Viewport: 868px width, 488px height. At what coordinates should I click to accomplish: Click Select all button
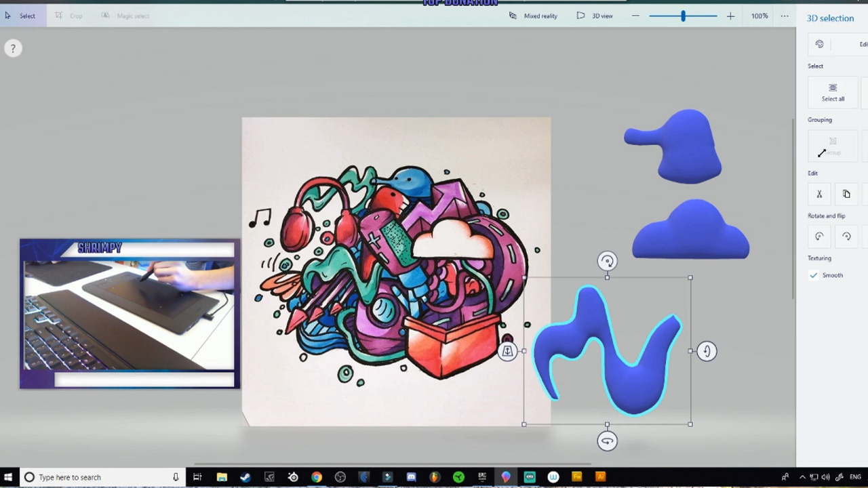(833, 93)
